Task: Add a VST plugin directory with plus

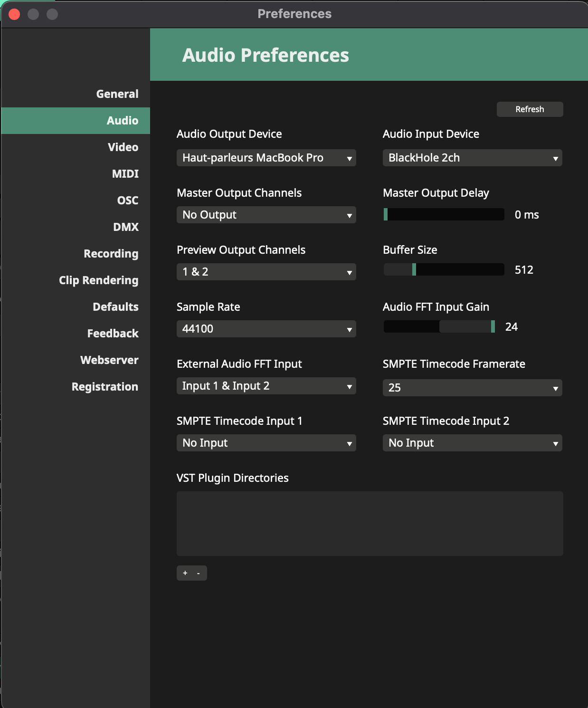Action: [x=185, y=573]
